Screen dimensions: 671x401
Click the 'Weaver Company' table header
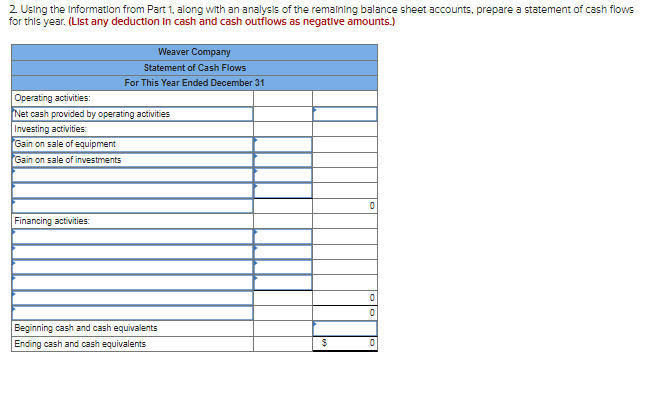coord(194,52)
